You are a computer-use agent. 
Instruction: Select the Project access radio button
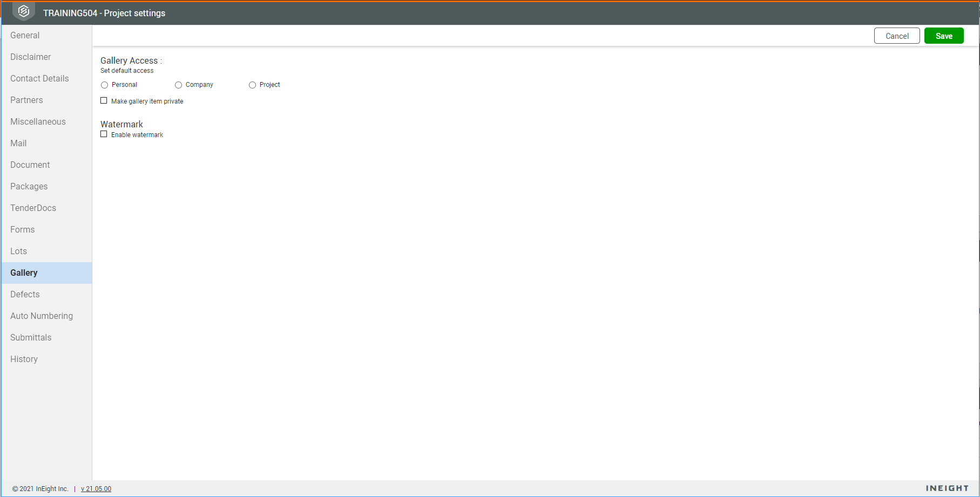point(252,85)
